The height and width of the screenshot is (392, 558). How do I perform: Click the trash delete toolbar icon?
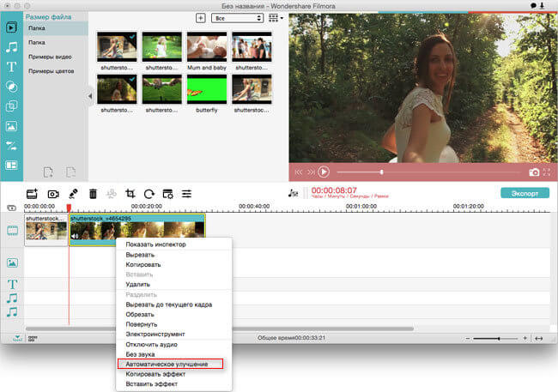coord(93,194)
